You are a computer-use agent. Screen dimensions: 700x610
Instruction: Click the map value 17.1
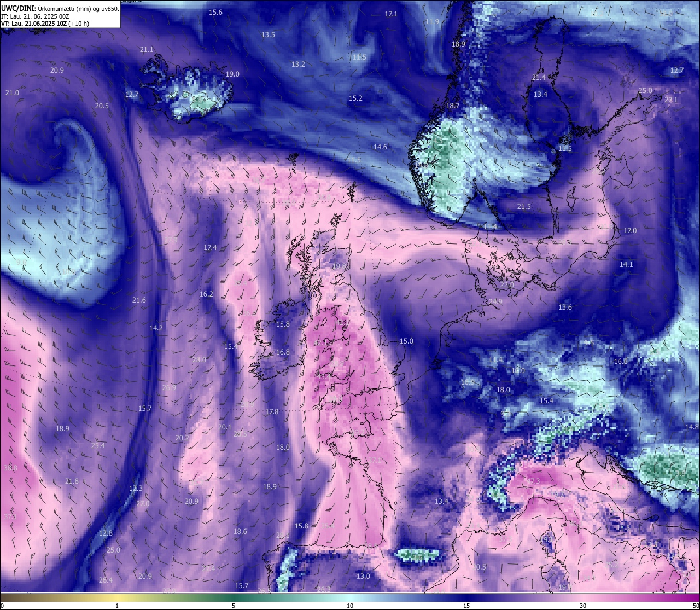(x=391, y=14)
